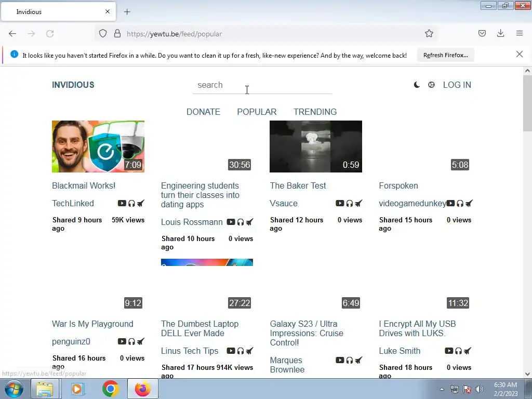Focus the Invidious search field
This screenshot has height=399, width=532.
[x=262, y=85]
